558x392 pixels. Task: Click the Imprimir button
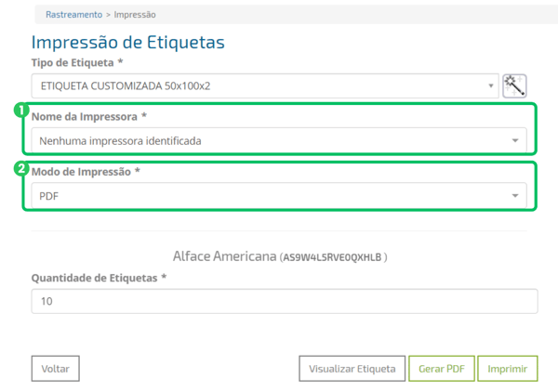[x=508, y=369]
